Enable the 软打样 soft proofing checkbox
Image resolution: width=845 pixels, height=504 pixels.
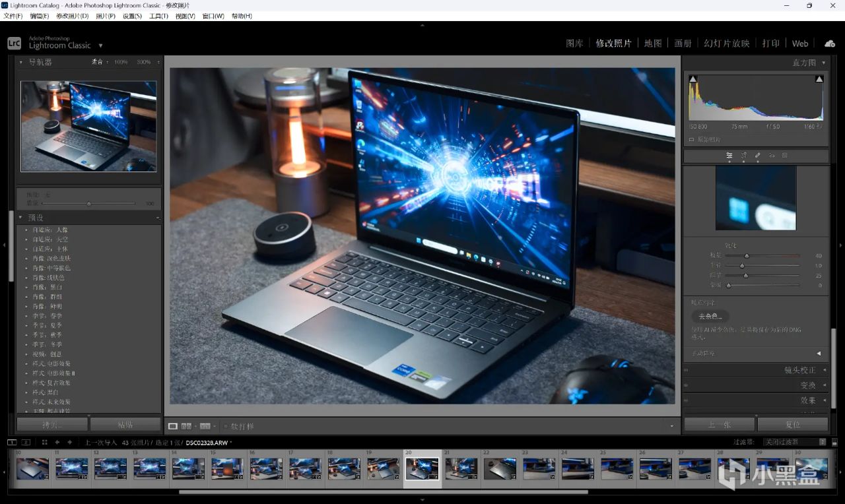[225, 427]
